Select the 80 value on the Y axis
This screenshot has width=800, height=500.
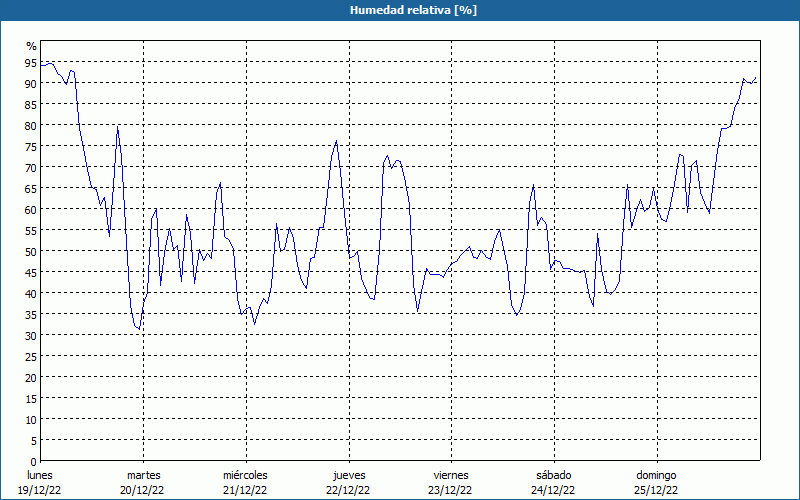tap(31, 126)
